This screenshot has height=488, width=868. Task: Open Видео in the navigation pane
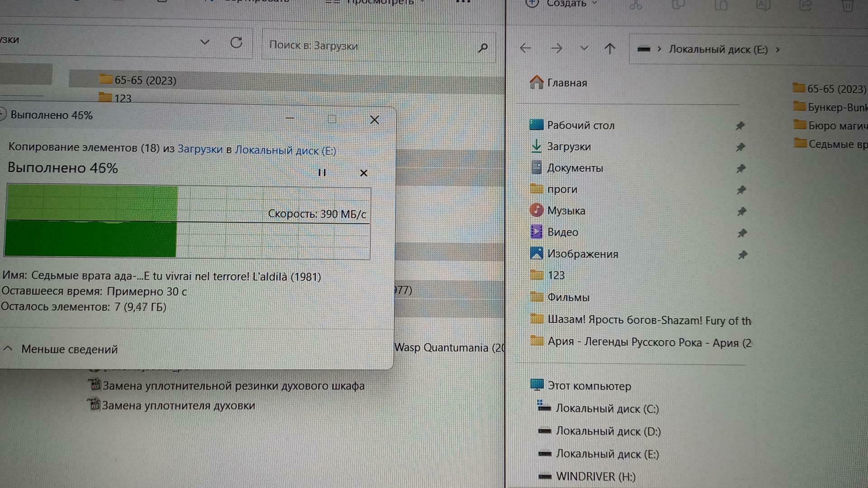tap(554, 232)
